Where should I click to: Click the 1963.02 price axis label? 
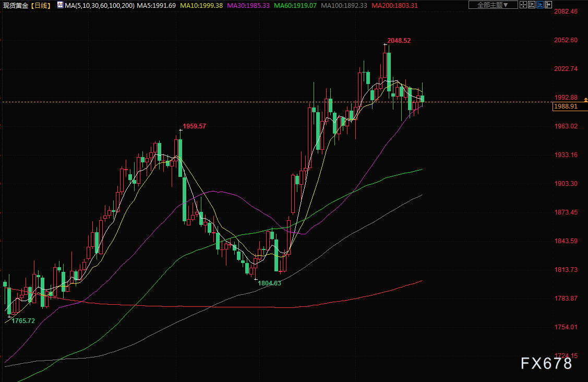coord(566,126)
